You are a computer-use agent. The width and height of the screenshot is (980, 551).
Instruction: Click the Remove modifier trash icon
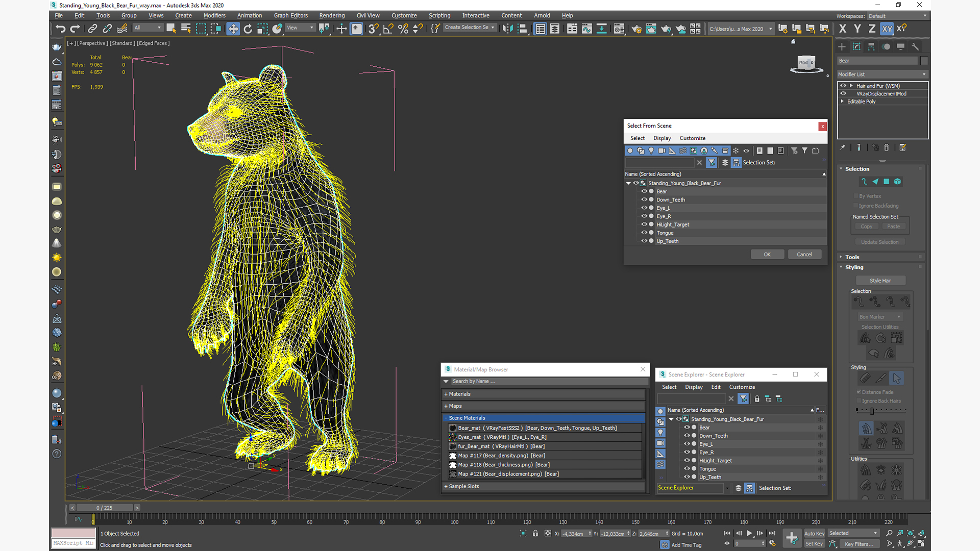coord(887,147)
